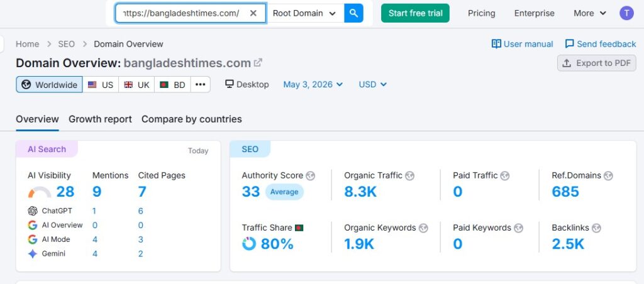Open the Pricing page
This screenshot has width=644, height=284.
(x=481, y=13)
